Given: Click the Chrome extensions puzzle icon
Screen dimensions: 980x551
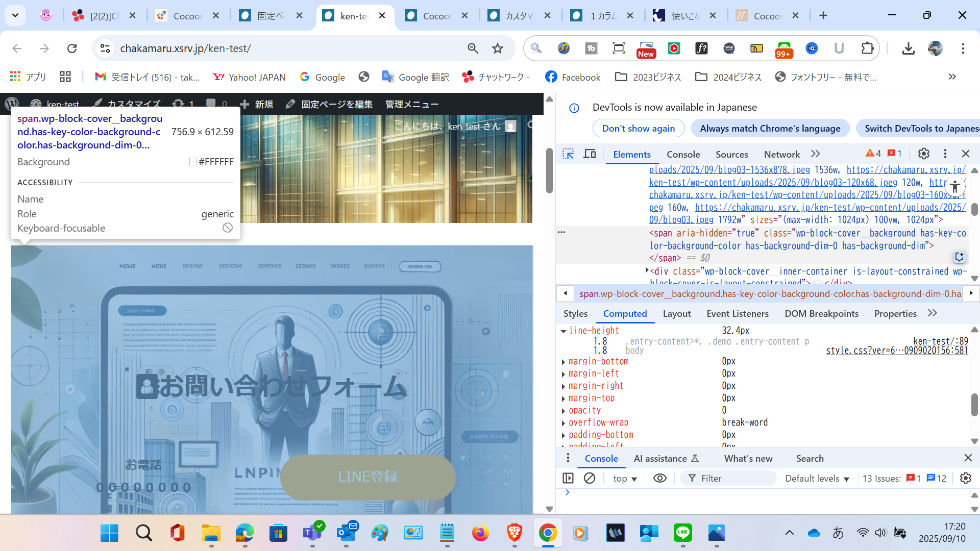Looking at the screenshot, I should (867, 48).
